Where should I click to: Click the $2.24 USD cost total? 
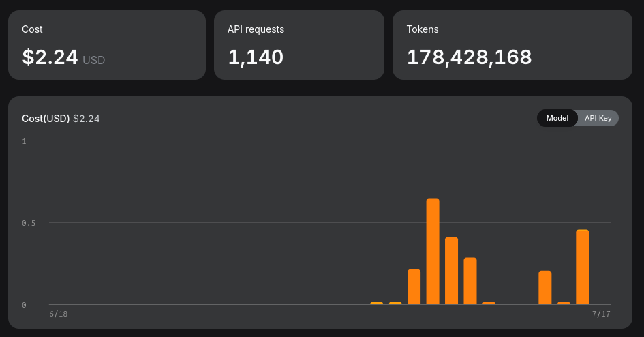[x=63, y=57]
